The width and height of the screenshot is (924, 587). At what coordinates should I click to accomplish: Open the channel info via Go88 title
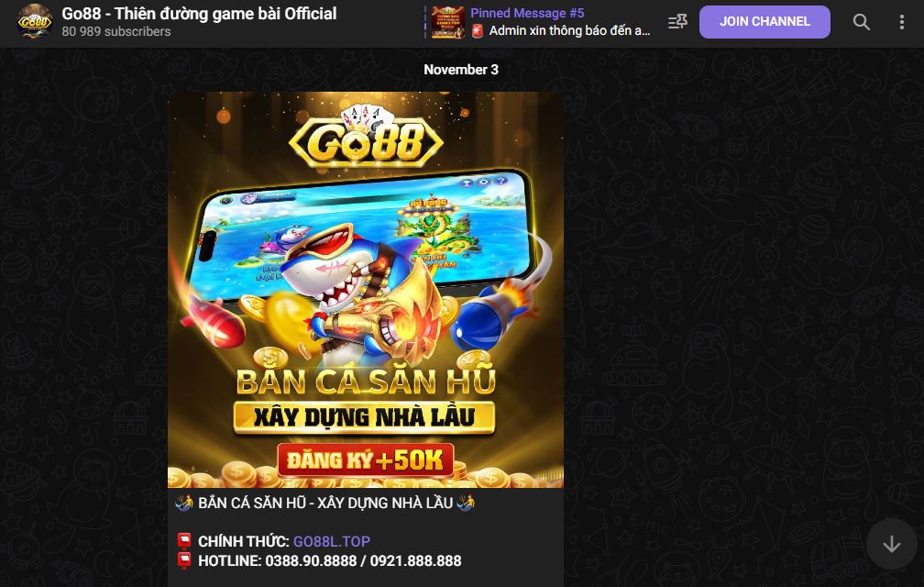point(199,14)
